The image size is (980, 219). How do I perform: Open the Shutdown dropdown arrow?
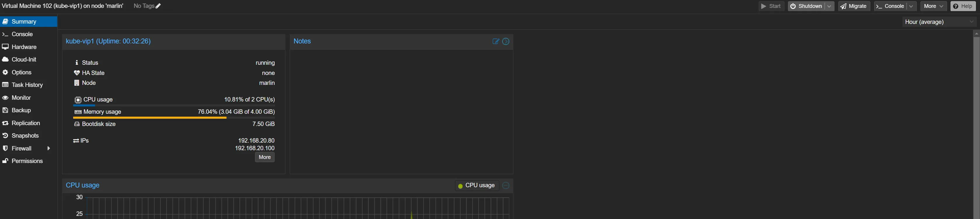pyautogui.click(x=829, y=6)
